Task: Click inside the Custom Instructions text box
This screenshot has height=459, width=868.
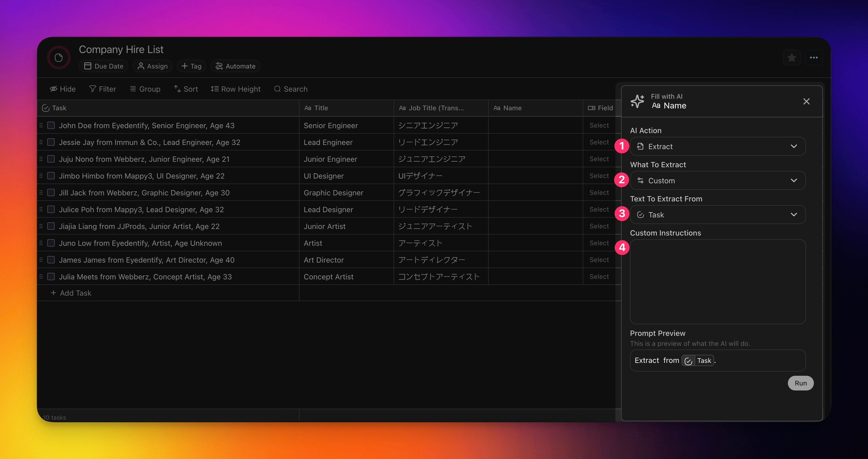Action: pos(717,281)
